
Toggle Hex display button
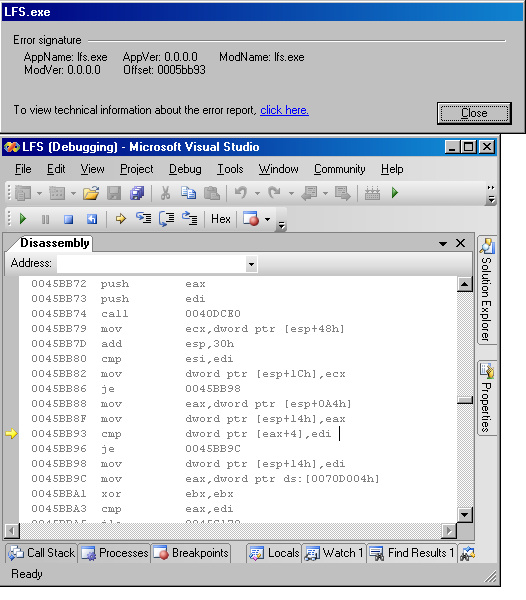point(221,219)
